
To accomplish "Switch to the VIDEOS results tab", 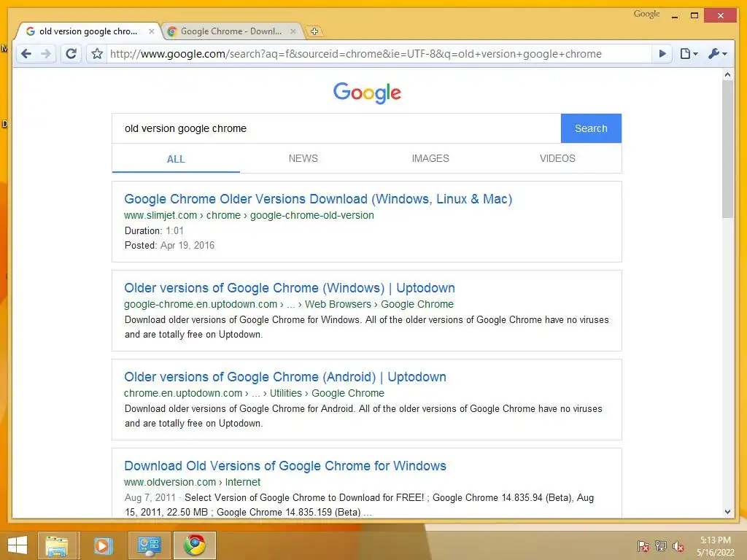I will 557,158.
